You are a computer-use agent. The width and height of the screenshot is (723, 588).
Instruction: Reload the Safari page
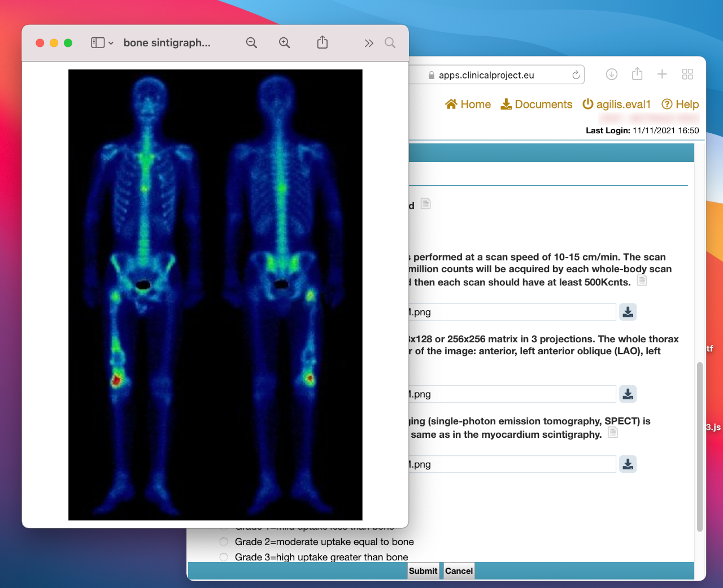[x=576, y=75]
